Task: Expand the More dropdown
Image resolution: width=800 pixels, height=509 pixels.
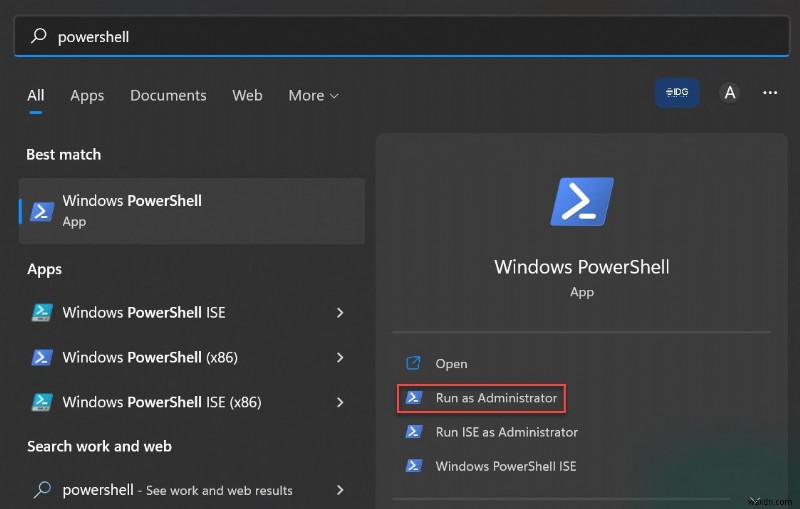Action: tap(313, 95)
